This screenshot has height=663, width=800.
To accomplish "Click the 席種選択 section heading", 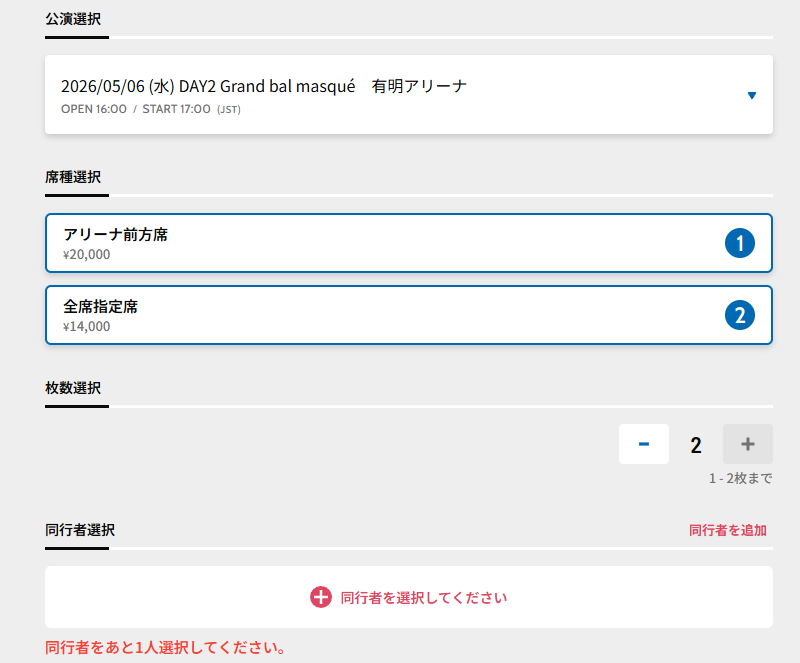I will [x=73, y=177].
